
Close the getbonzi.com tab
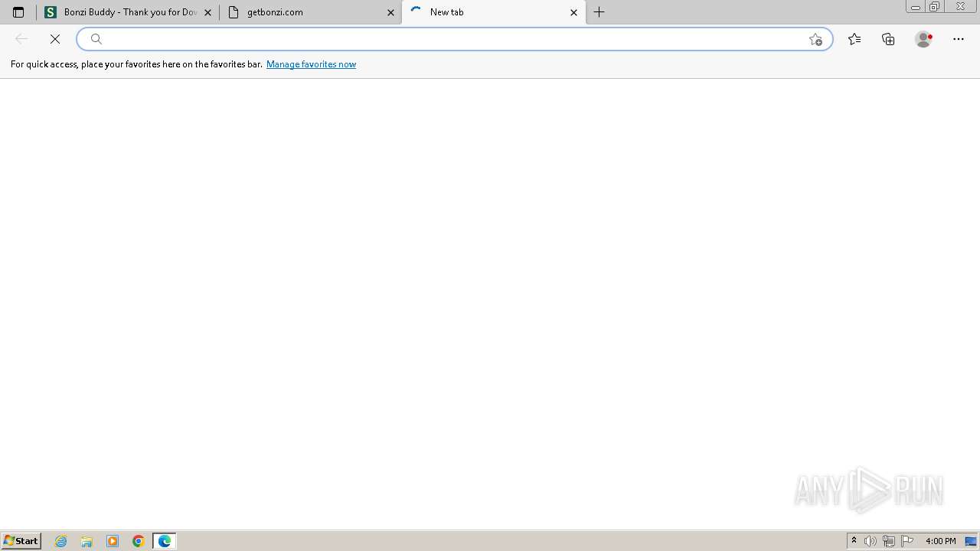click(390, 12)
